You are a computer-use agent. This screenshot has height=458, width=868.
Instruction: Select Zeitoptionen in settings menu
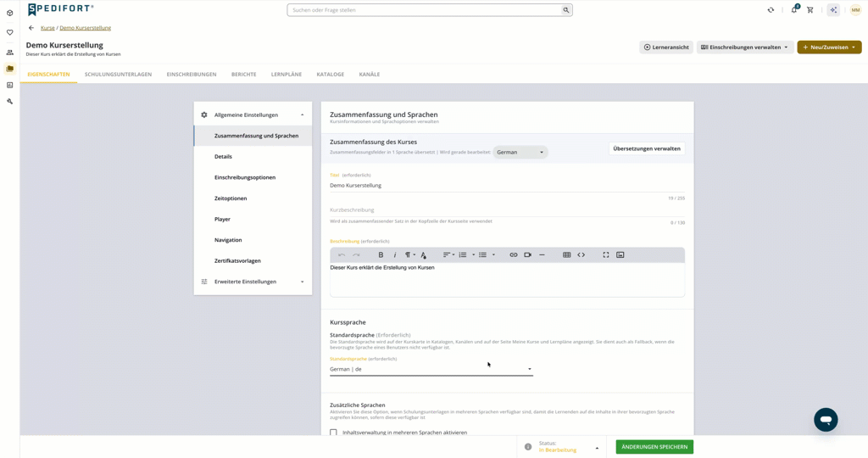(x=253, y=198)
